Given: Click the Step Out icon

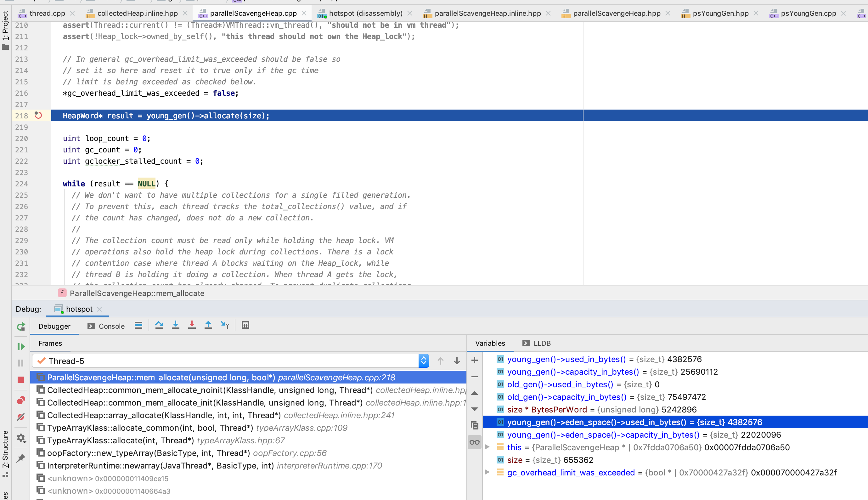Looking at the screenshot, I should (x=208, y=325).
